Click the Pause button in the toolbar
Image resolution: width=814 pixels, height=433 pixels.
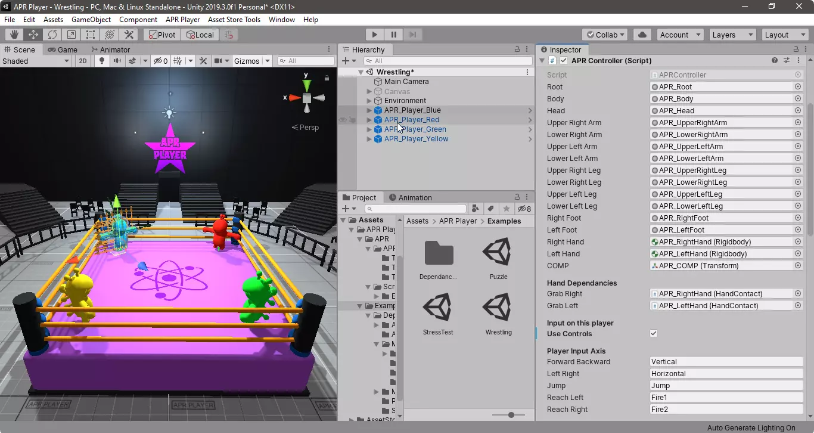pos(394,34)
